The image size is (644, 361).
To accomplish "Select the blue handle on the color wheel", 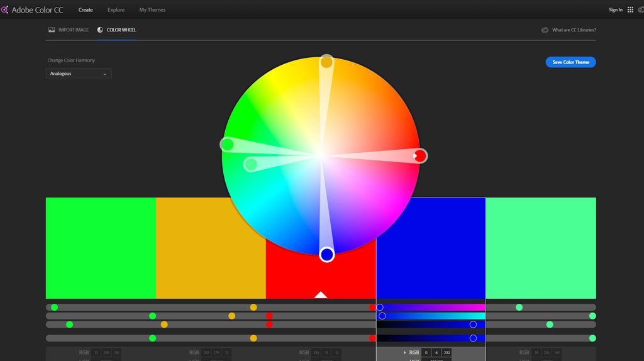I will [x=326, y=254].
